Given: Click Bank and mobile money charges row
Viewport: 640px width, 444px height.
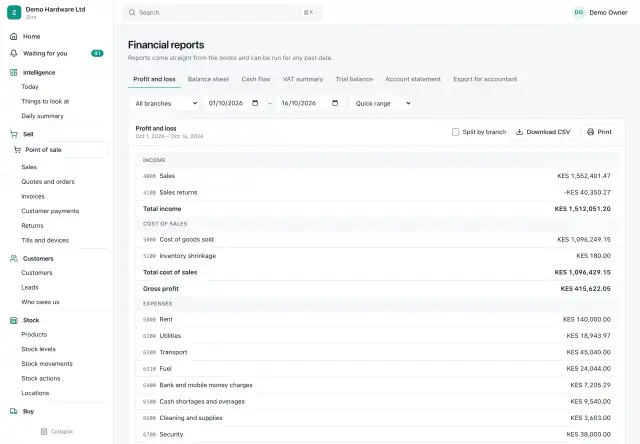Looking at the screenshot, I should (x=377, y=385).
